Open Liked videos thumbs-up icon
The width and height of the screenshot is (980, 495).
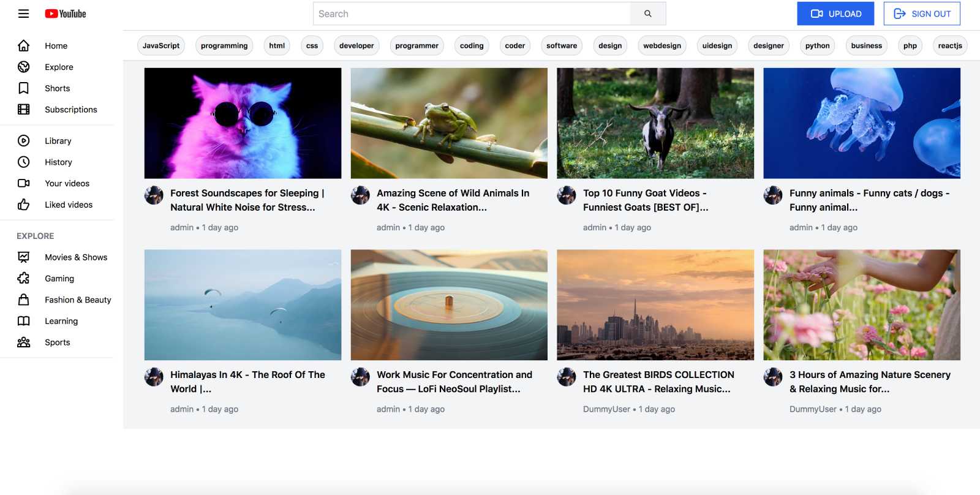[x=23, y=205]
